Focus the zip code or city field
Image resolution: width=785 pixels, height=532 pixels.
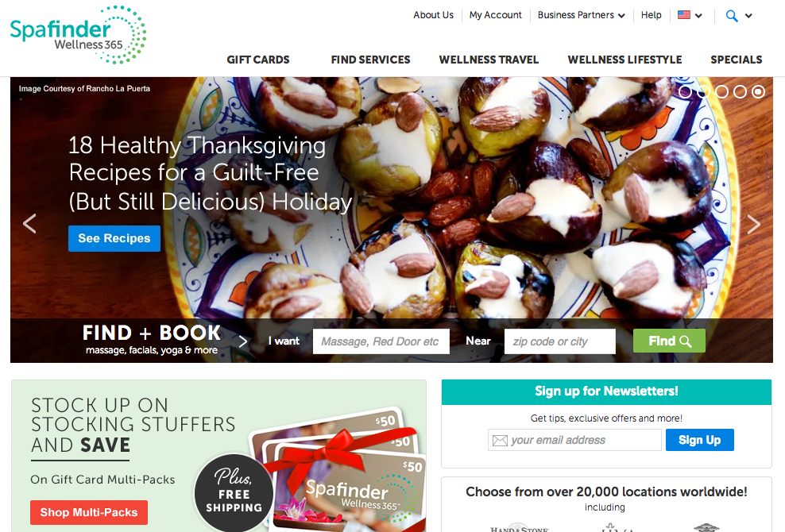tap(559, 341)
